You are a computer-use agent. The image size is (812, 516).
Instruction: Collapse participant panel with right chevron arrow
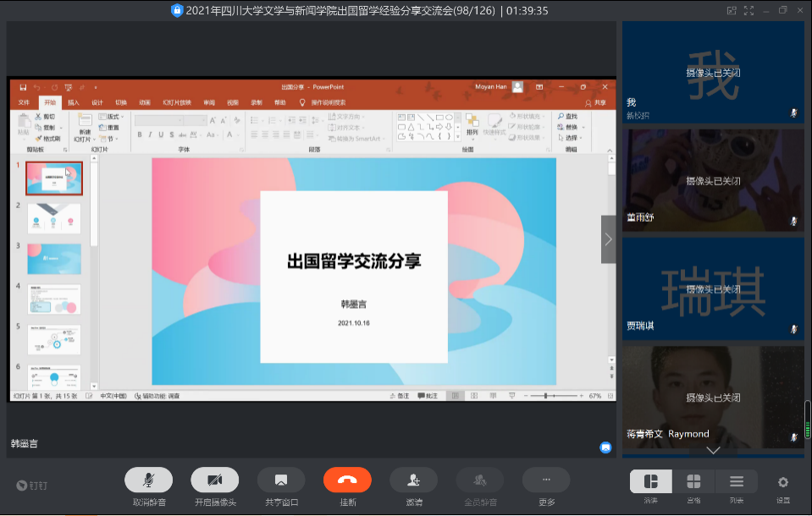pos(608,239)
